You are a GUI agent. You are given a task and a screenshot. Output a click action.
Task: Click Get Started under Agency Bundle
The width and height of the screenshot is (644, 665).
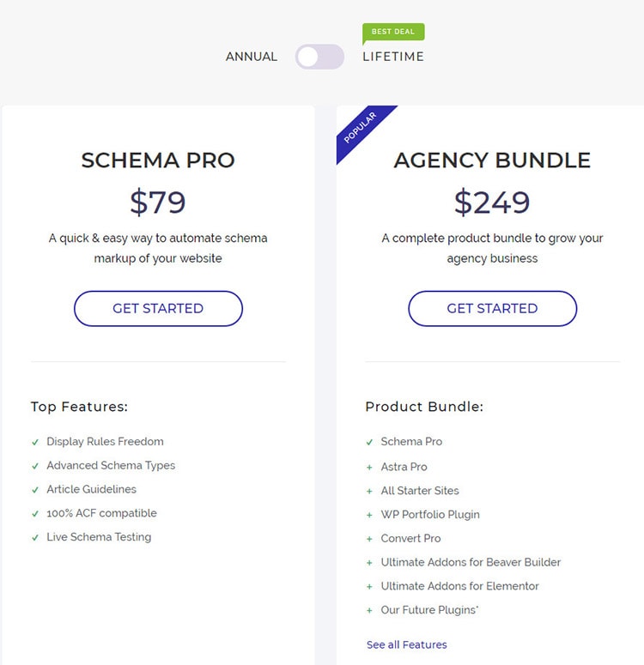click(x=492, y=309)
